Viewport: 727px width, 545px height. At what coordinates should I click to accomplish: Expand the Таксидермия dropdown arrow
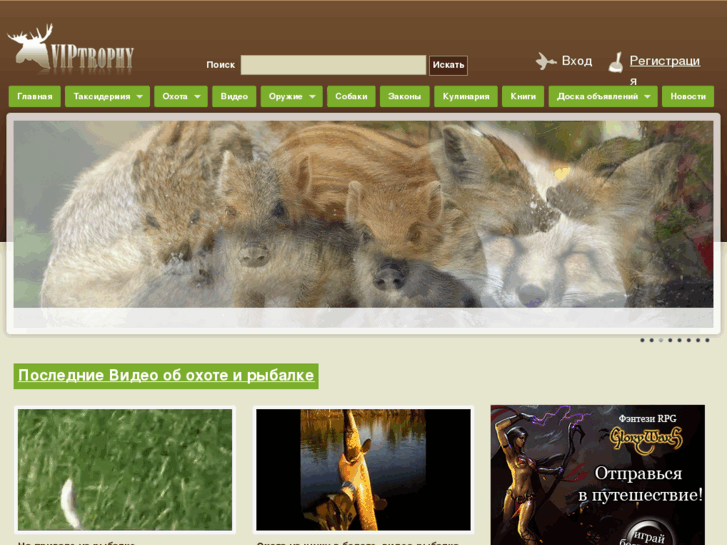140,96
